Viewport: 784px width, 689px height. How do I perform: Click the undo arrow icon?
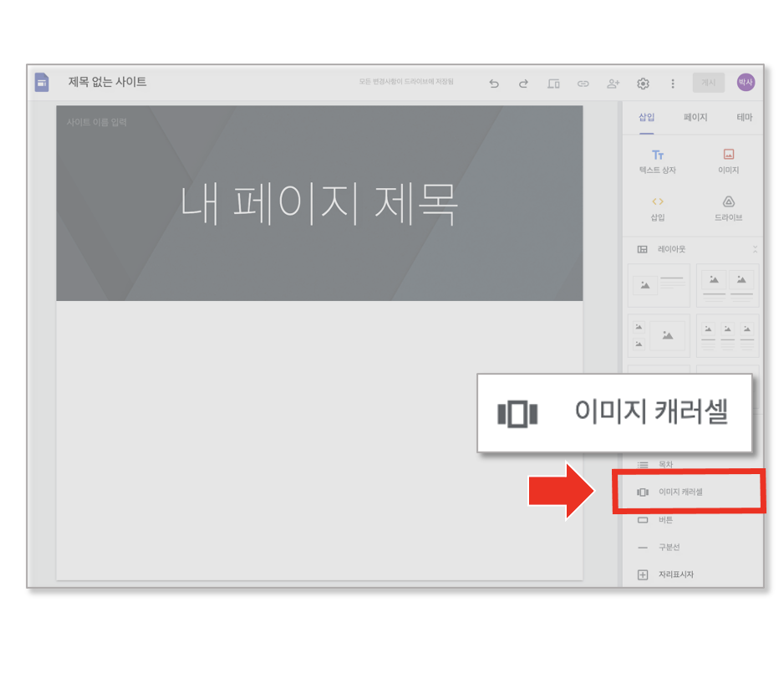point(493,84)
